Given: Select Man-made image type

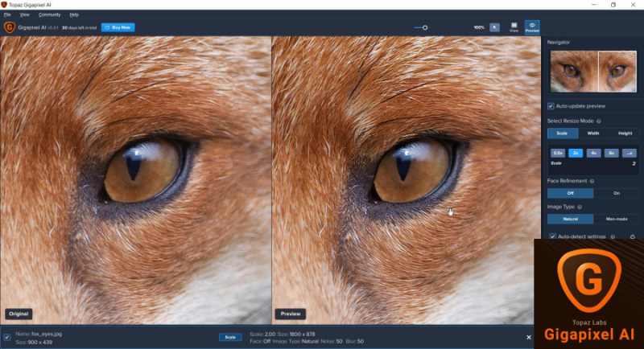Looking at the screenshot, I should [x=617, y=219].
